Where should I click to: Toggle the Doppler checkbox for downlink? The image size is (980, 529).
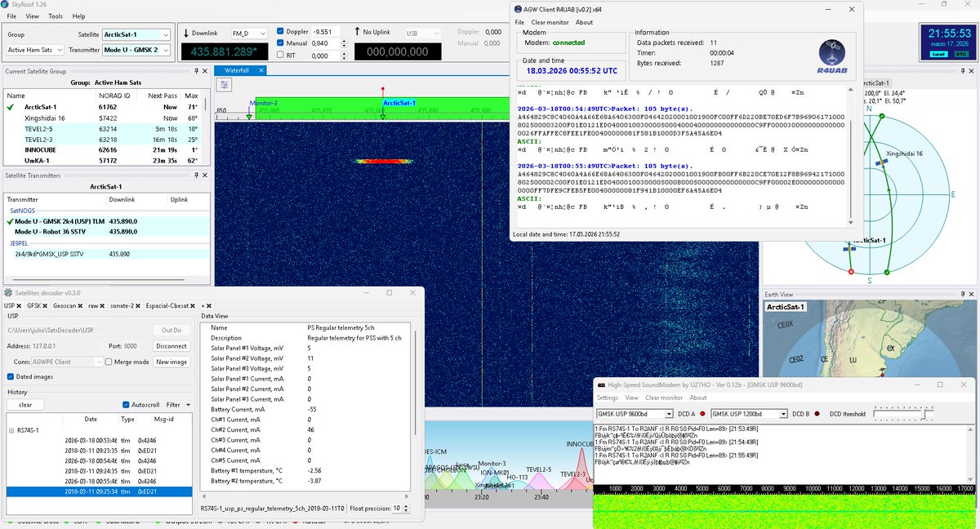point(282,31)
